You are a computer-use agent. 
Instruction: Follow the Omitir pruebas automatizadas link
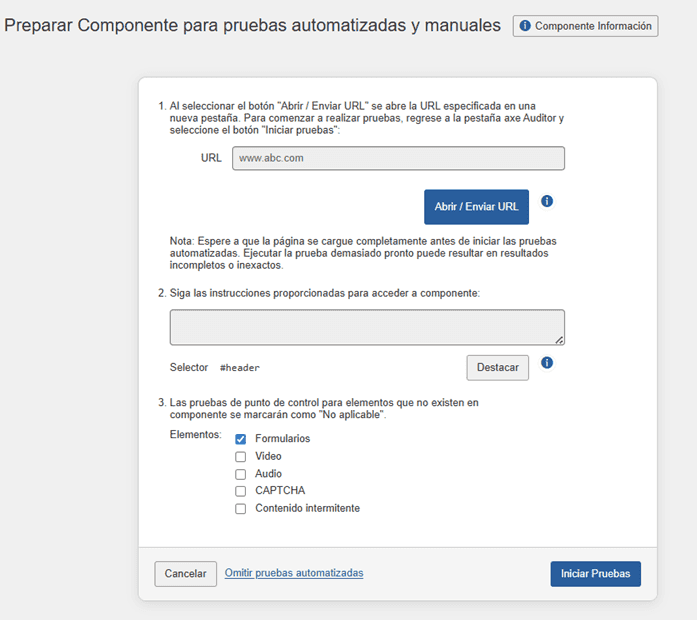pos(294,573)
